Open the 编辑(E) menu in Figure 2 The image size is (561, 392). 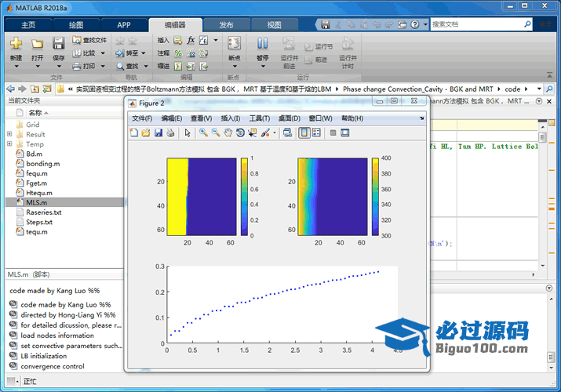[x=172, y=118]
